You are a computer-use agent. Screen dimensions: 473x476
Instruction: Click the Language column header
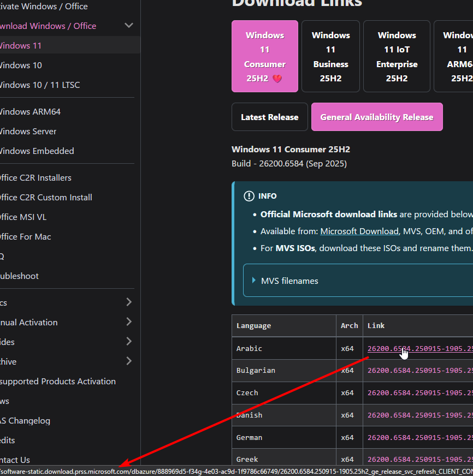[x=283, y=326]
